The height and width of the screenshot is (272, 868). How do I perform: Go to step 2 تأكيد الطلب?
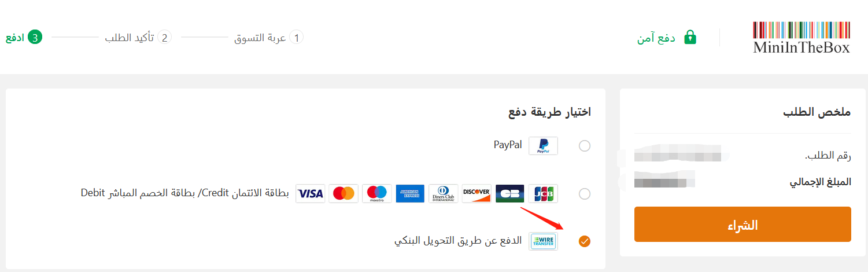pyautogui.click(x=138, y=38)
